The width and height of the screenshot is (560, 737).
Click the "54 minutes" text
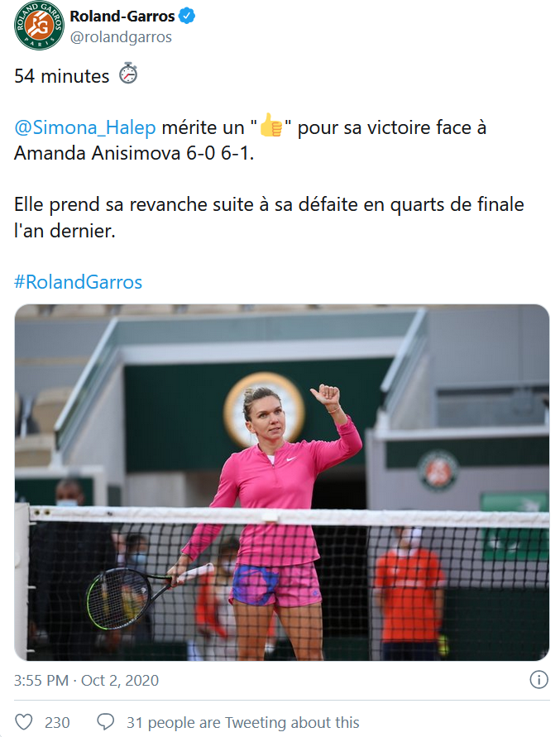[61, 76]
